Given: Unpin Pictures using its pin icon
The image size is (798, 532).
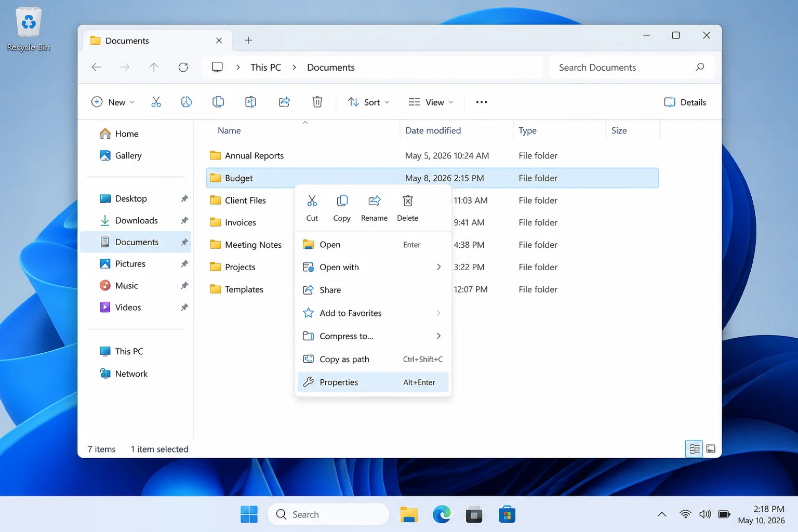Looking at the screenshot, I should coord(184,264).
